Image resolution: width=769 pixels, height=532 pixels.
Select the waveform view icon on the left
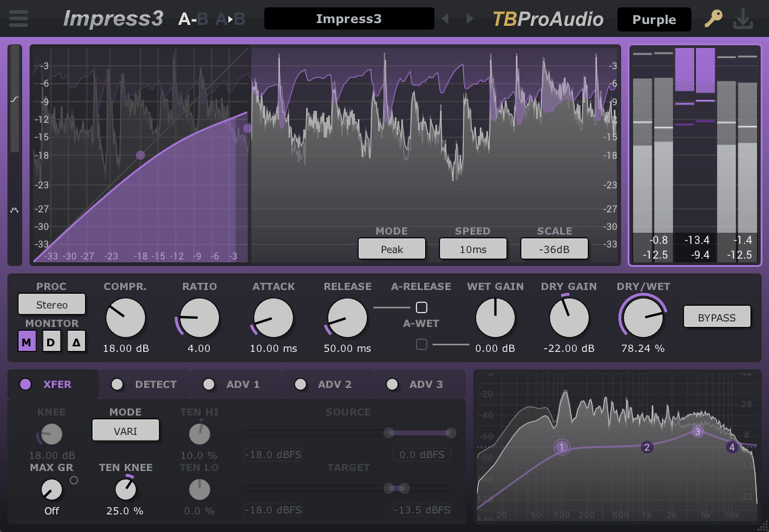14,209
